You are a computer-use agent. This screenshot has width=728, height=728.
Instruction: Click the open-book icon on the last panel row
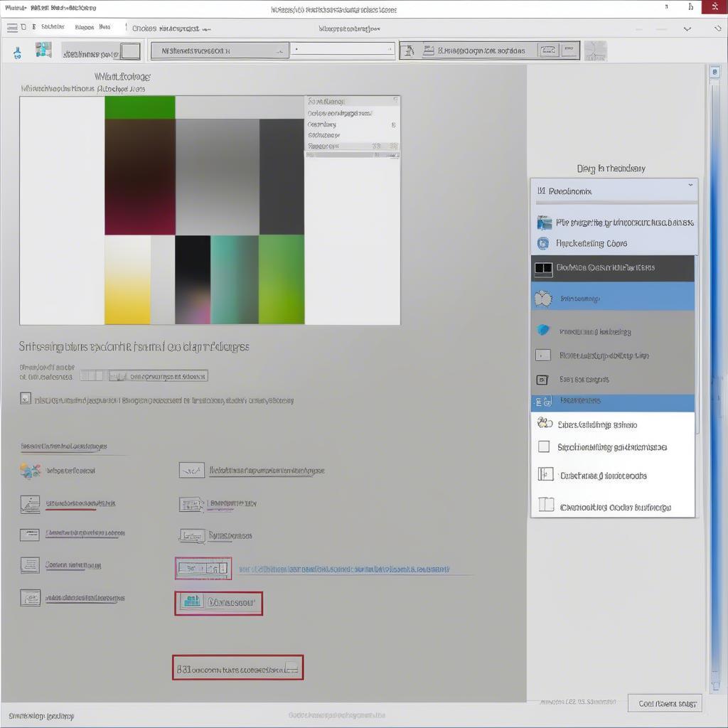coord(546,504)
